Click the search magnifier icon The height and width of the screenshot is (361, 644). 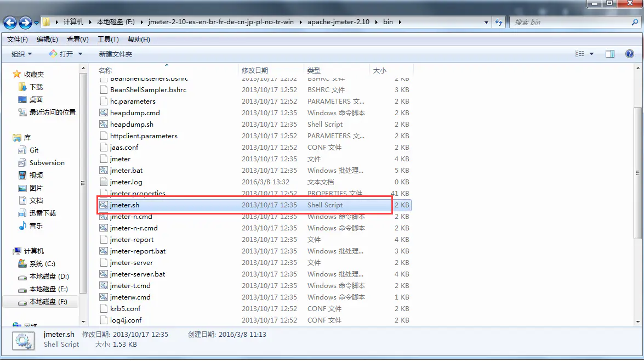(635, 22)
